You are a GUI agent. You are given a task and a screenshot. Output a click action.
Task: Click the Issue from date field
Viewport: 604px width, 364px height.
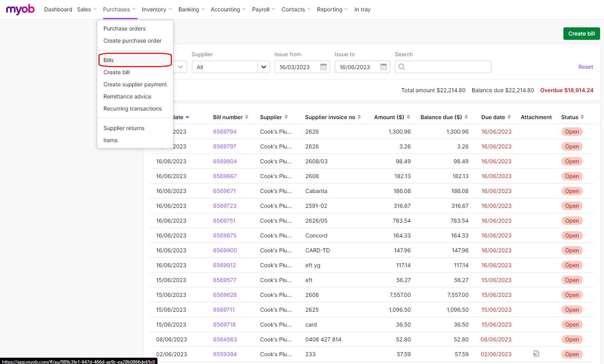[x=302, y=67]
